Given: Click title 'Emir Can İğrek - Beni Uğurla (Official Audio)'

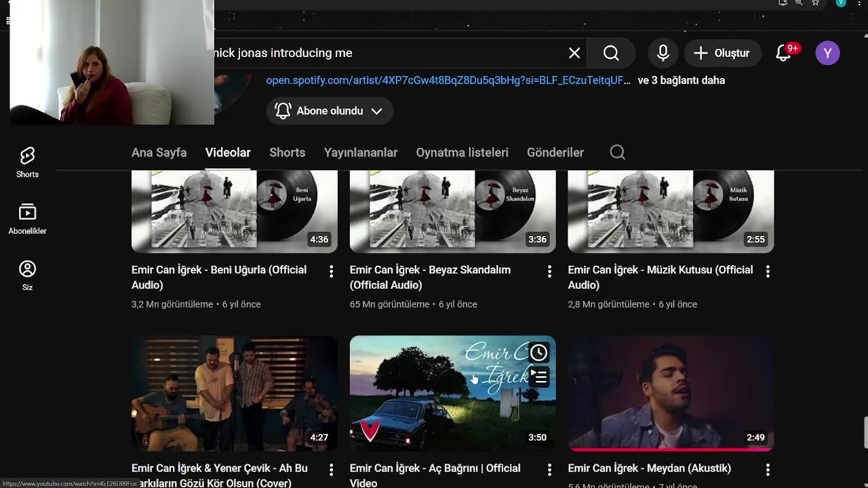Looking at the screenshot, I should 219,277.
